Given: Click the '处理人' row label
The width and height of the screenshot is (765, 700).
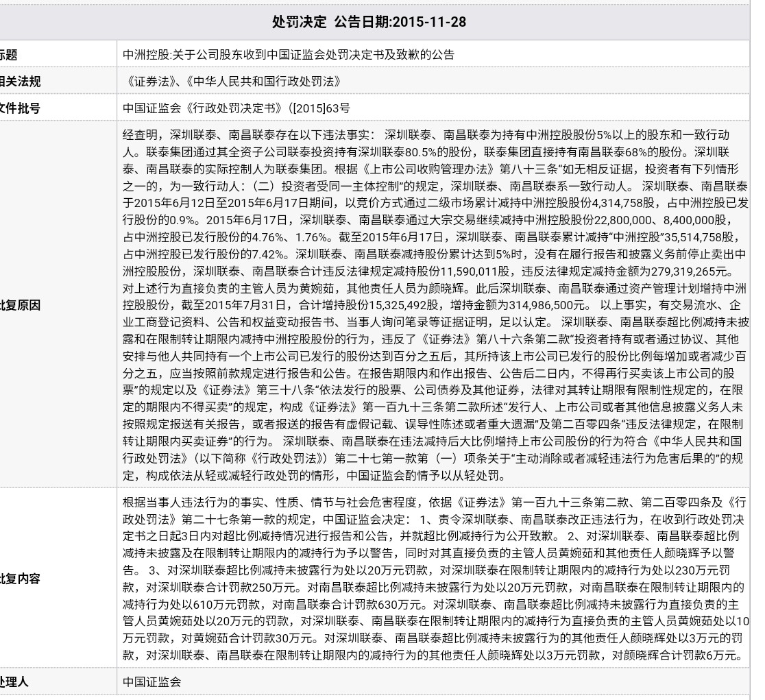Looking at the screenshot, I should pyautogui.click(x=14, y=681).
